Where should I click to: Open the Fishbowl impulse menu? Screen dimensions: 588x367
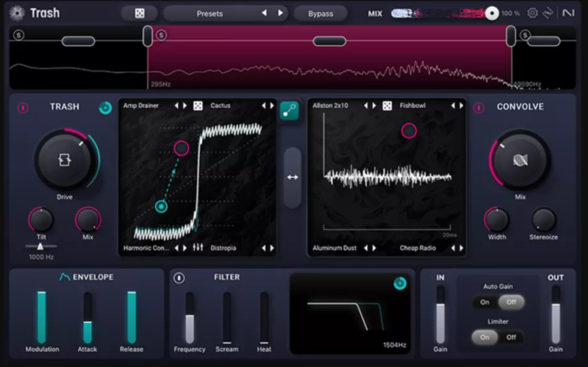(x=413, y=106)
